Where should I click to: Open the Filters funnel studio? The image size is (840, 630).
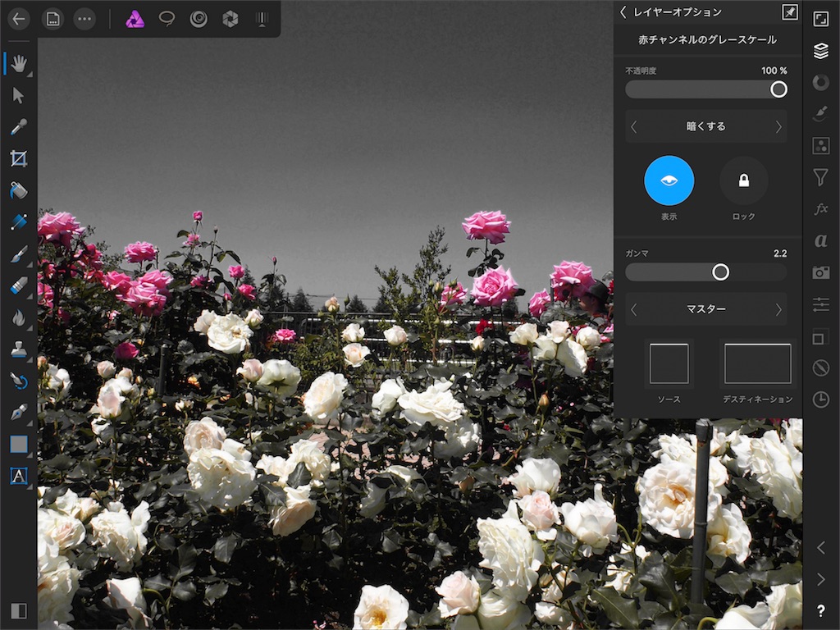(820, 177)
